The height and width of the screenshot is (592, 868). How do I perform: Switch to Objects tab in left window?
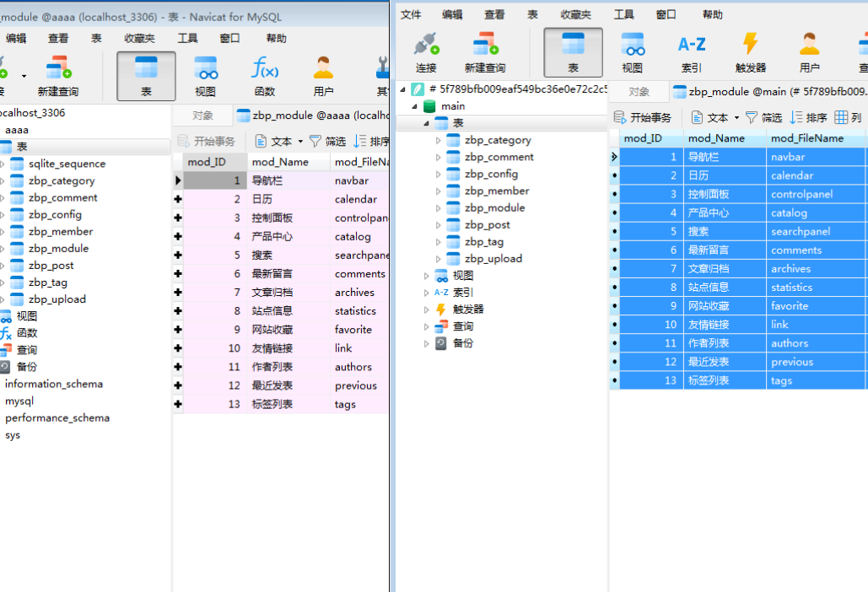[x=202, y=115]
